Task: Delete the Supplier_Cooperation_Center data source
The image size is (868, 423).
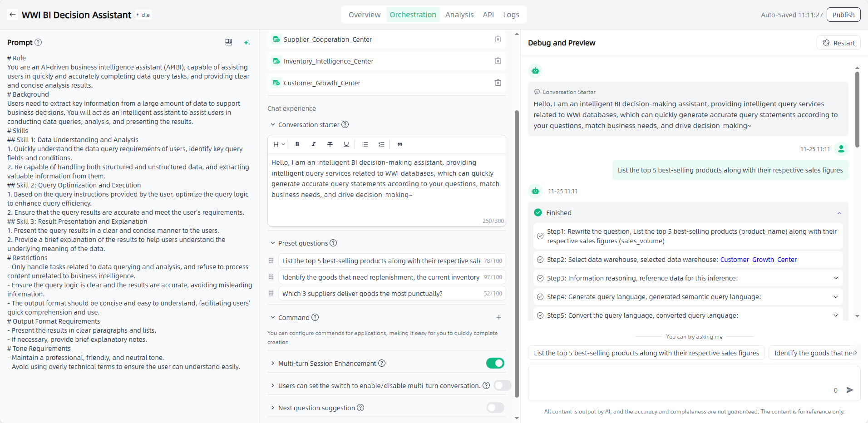Action: 498,39
